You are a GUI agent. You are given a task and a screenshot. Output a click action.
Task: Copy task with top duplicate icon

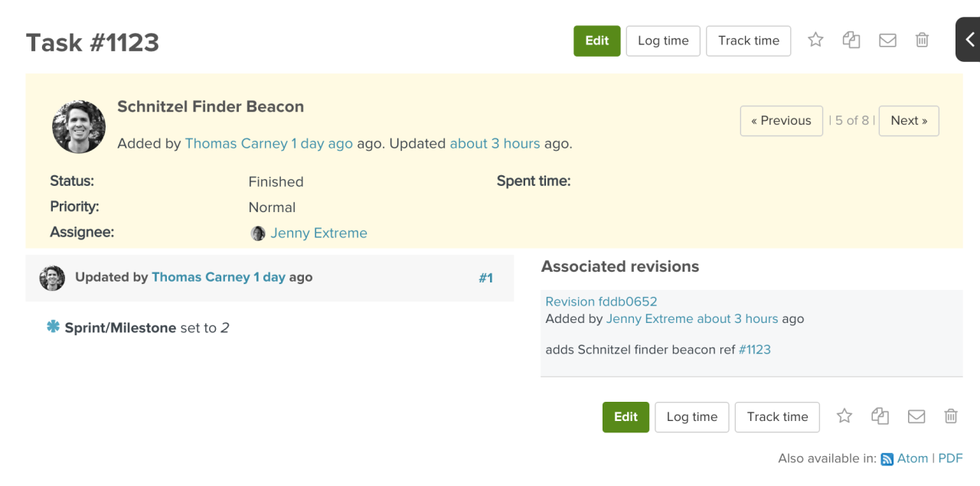coord(851,40)
